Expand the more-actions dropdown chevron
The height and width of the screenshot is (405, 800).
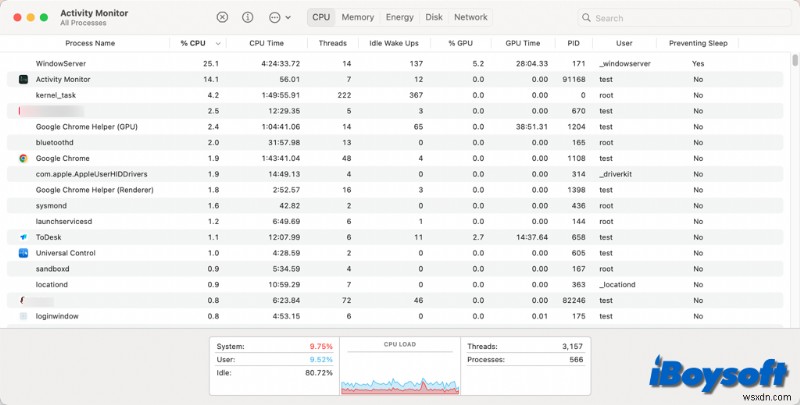[x=288, y=17]
